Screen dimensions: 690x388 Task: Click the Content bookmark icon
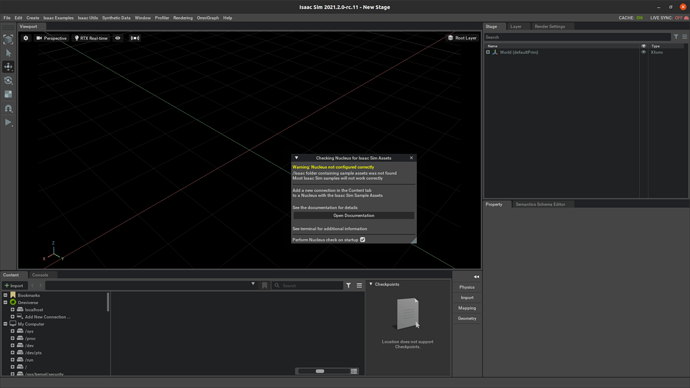pyautogui.click(x=264, y=286)
